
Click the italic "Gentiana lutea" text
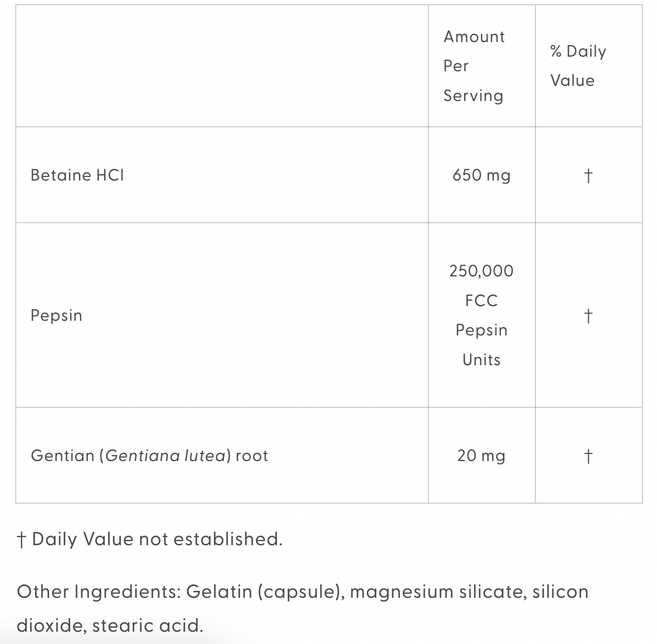click(x=166, y=456)
